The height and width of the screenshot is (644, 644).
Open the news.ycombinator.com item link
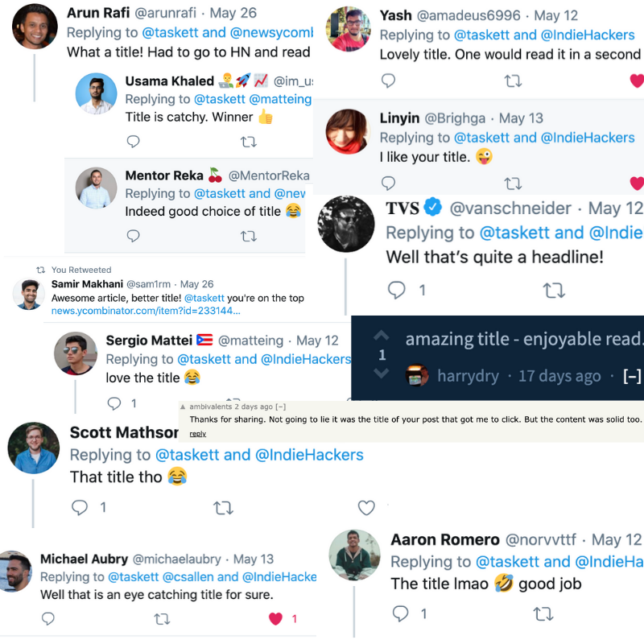click(146, 311)
